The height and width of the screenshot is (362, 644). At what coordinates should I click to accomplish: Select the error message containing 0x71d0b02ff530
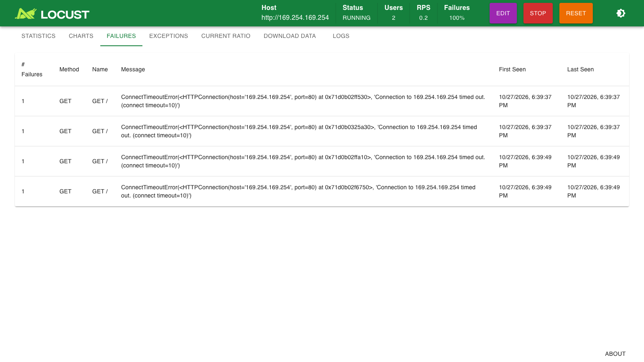coord(303,101)
